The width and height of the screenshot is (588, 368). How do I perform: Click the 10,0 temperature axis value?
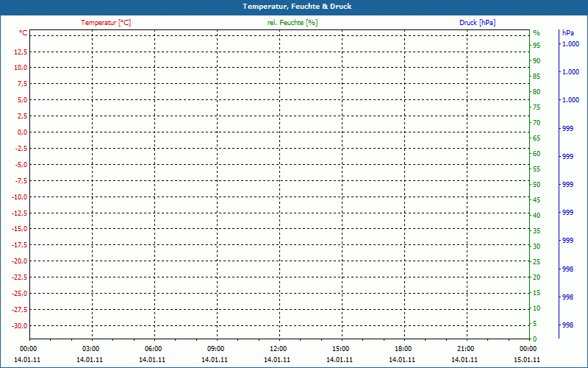(21, 68)
